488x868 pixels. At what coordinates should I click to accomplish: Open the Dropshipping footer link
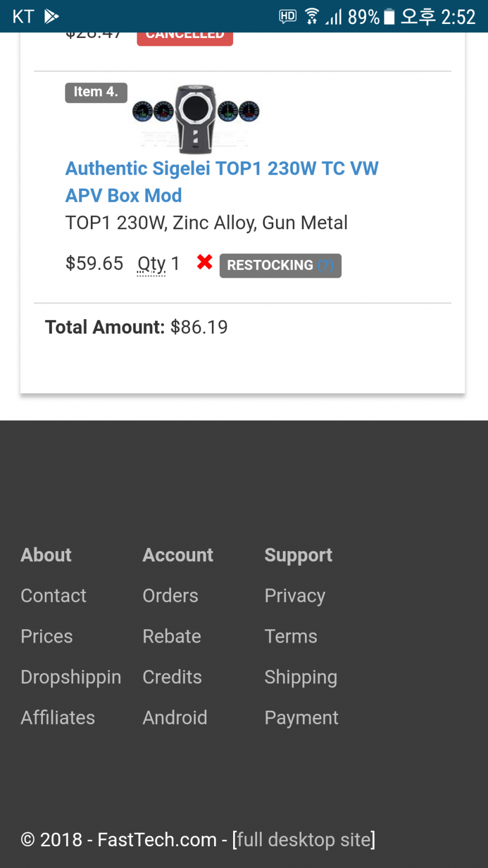[71, 677]
